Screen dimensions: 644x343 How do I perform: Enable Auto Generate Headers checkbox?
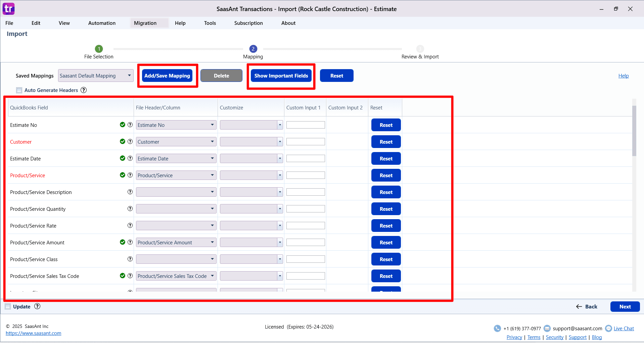[x=19, y=90]
